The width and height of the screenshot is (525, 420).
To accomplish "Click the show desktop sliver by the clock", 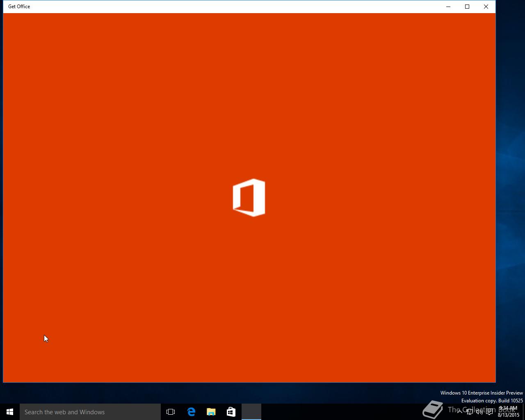I will tap(524, 412).
